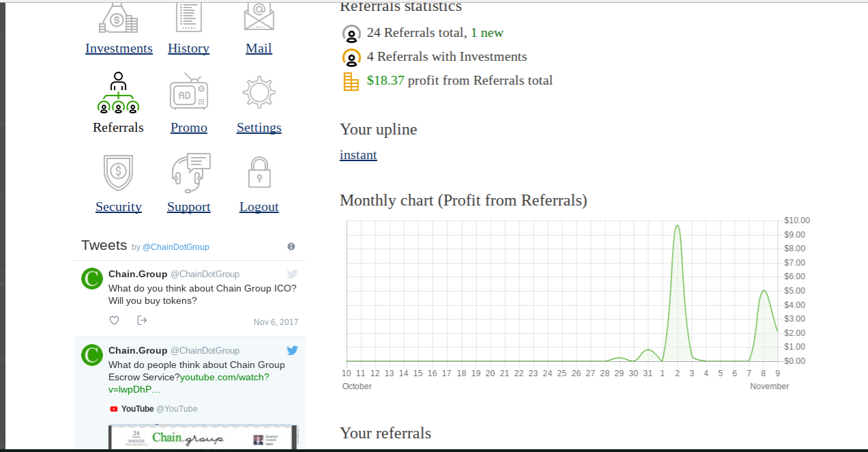Open the Twitter widget info icon
Viewport: 868px width, 452px height.
(291, 246)
